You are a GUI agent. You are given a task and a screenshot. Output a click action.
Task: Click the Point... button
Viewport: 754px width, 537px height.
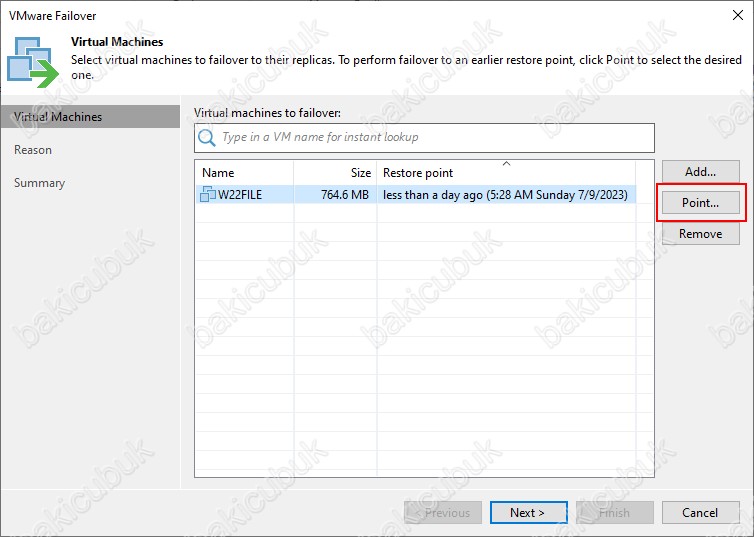coord(700,203)
